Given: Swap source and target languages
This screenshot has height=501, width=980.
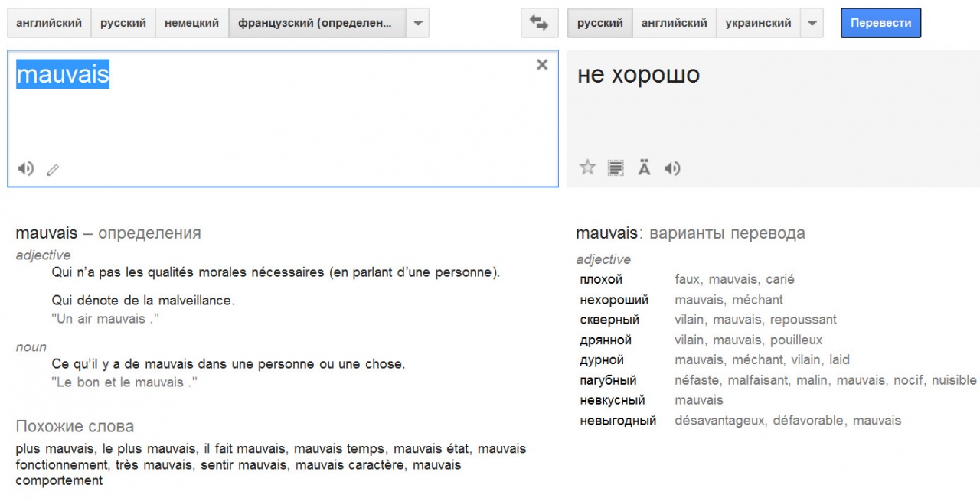Looking at the screenshot, I should pyautogui.click(x=539, y=24).
